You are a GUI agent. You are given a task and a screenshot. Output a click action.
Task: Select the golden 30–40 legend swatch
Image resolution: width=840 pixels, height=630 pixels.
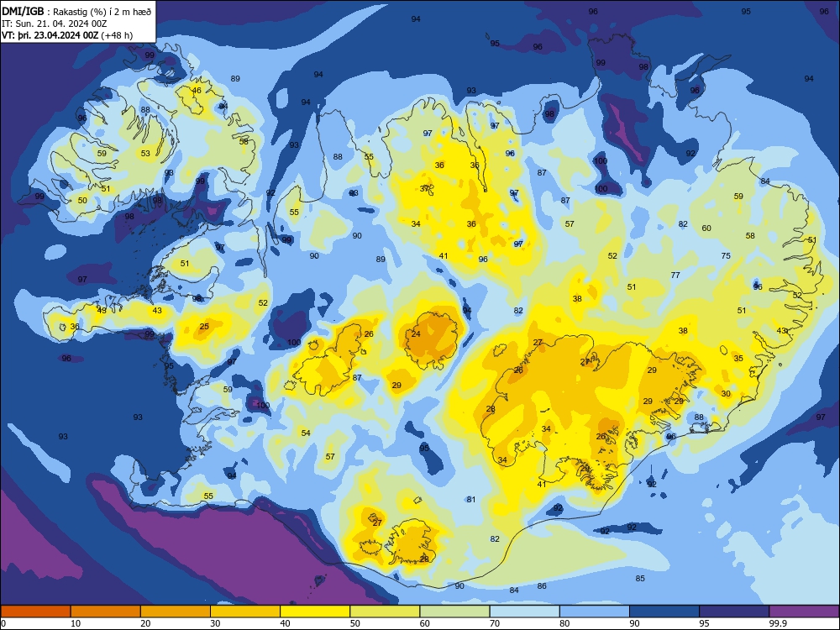click(245, 612)
